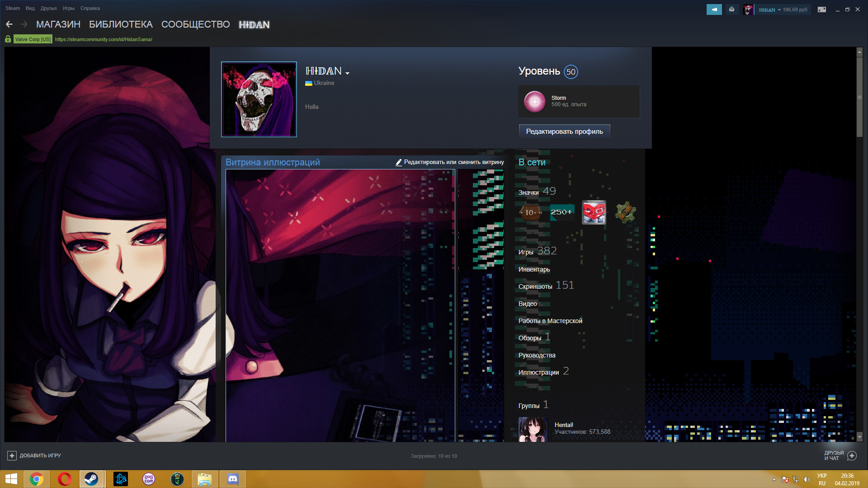Viewport: 868px width, 488px height.
Task: Go back using the back arrow
Action: click(x=9, y=24)
